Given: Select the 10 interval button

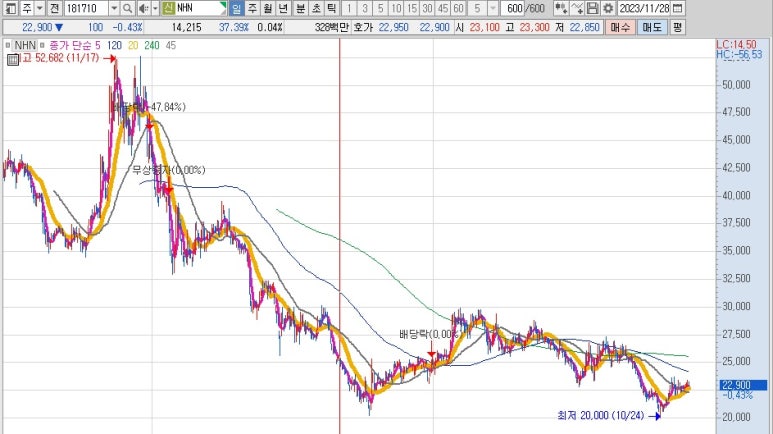Looking at the screenshot, I should 396,8.
